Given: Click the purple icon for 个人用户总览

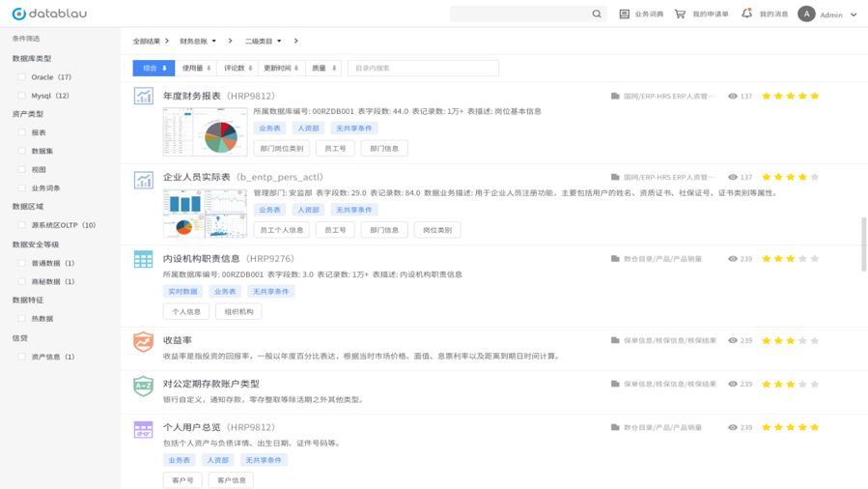Looking at the screenshot, I should pos(143,429).
